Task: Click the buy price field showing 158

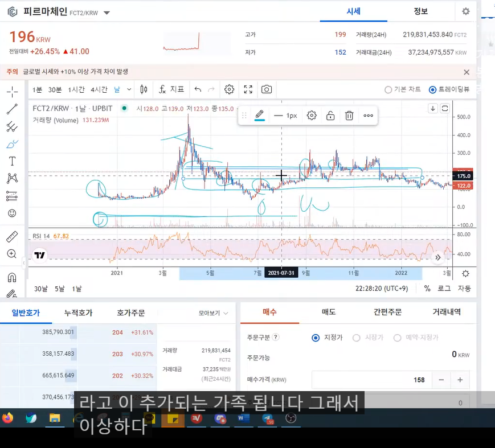Action: pyautogui.click(x=371, y=380)
